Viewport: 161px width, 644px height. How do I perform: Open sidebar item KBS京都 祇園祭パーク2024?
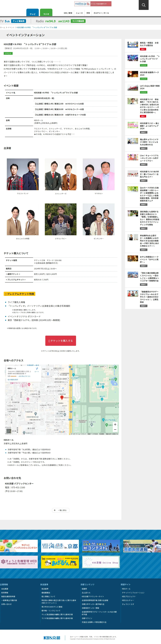143,75
